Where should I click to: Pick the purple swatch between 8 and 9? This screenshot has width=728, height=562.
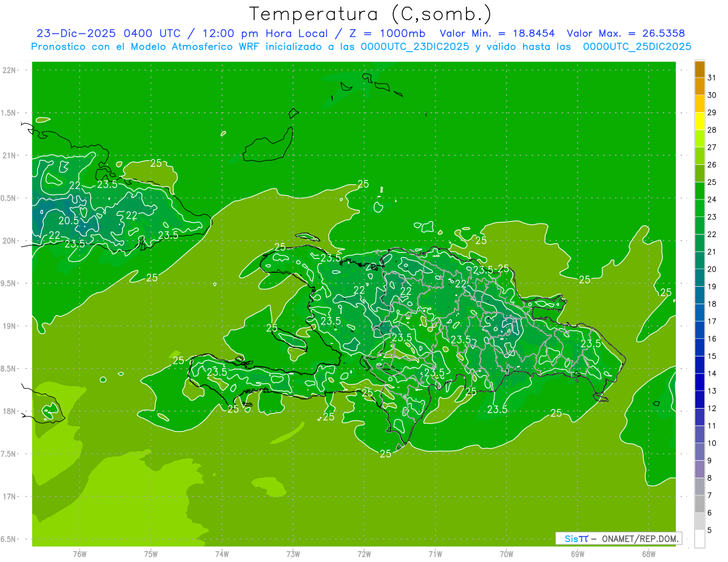(x=699, y=469)
